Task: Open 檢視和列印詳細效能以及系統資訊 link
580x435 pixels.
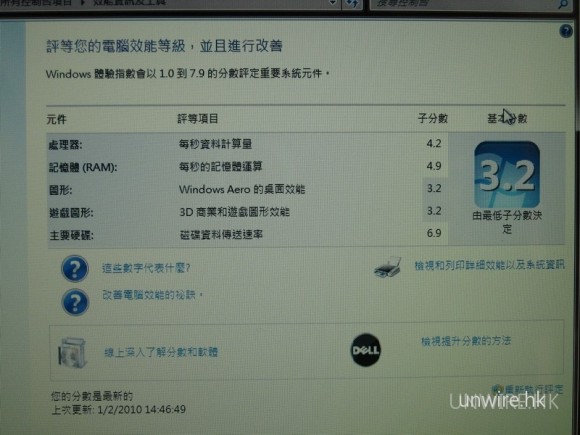Action: (x=489, y=265)
